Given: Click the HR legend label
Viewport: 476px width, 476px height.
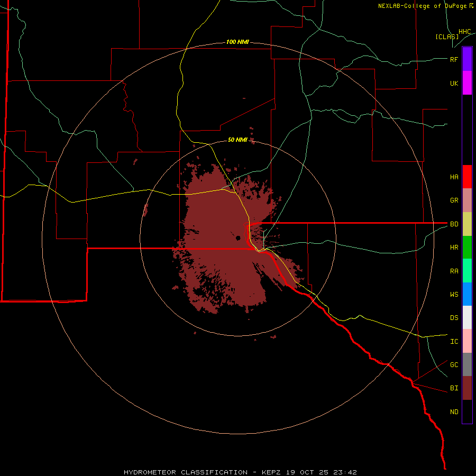Looking at the screenshot, I should coord(454,248).
